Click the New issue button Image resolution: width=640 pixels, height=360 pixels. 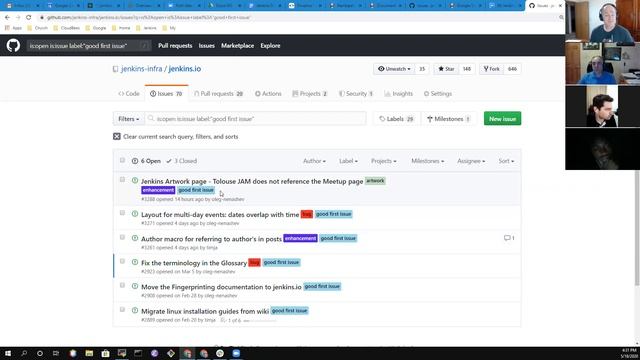(x=502, y=119)
